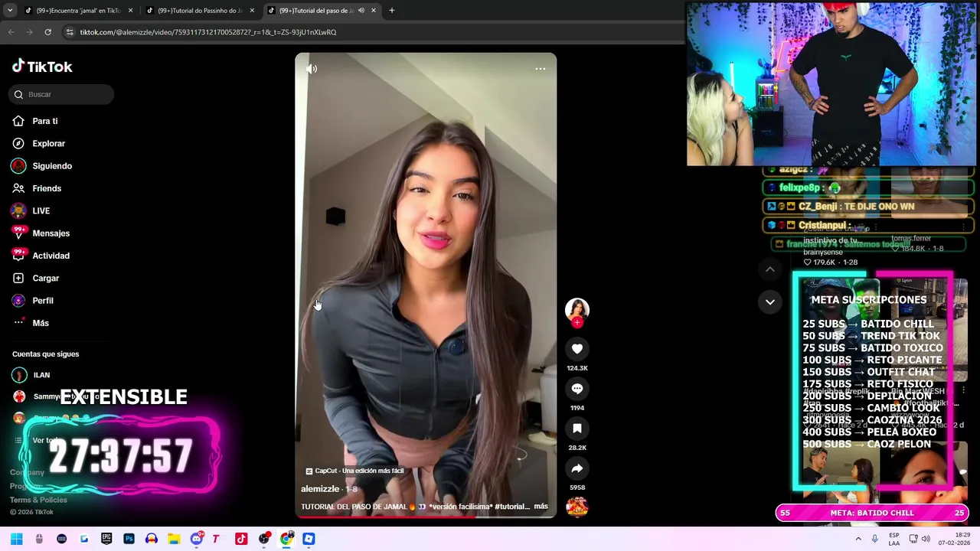
Task: Click the site info icon in address bar
Action: (70, 32)
